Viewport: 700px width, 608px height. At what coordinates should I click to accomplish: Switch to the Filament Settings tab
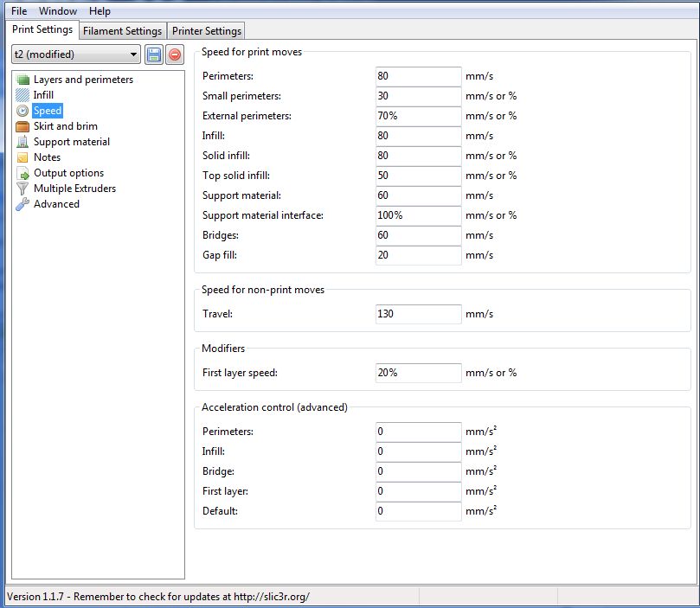122,31
